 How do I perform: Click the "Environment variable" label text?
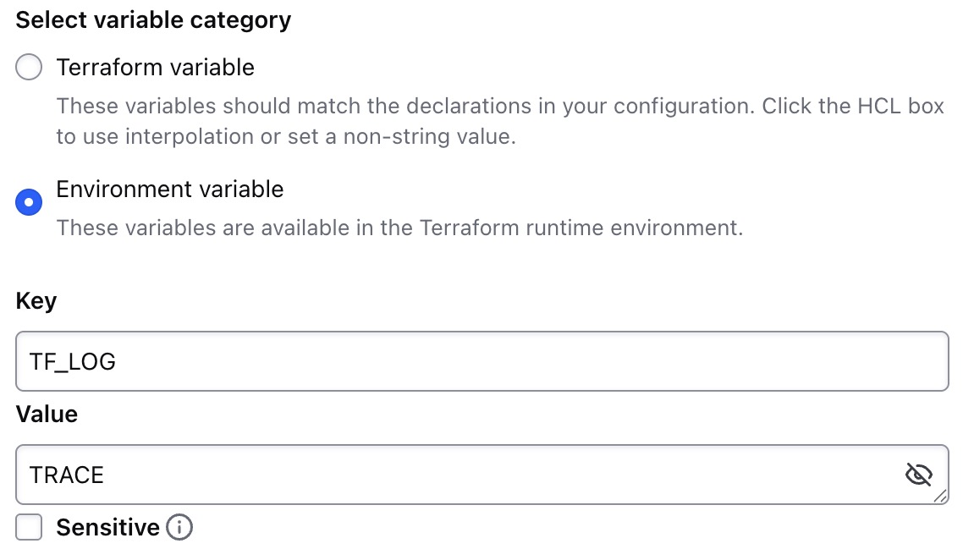click(x=169, y=189)
